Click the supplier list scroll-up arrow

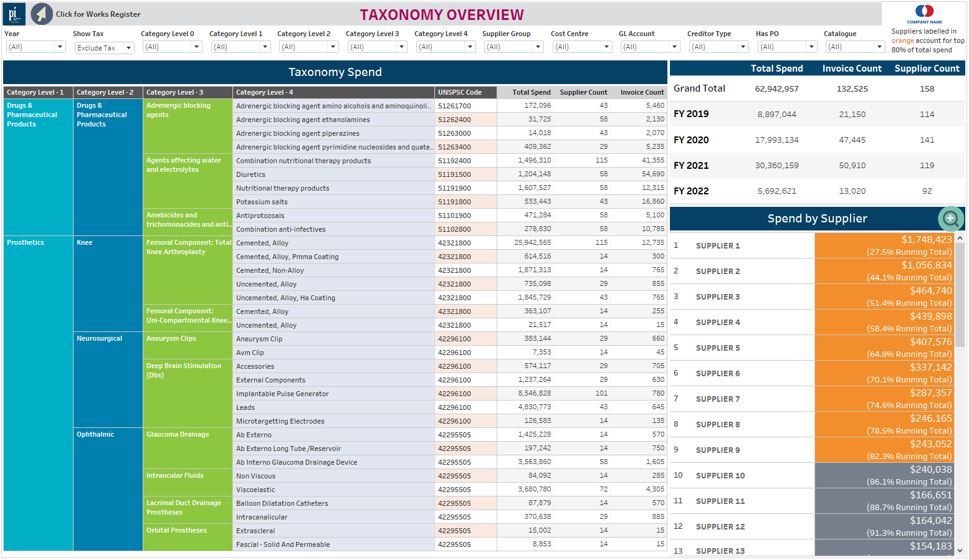click(x=960, y=239)
